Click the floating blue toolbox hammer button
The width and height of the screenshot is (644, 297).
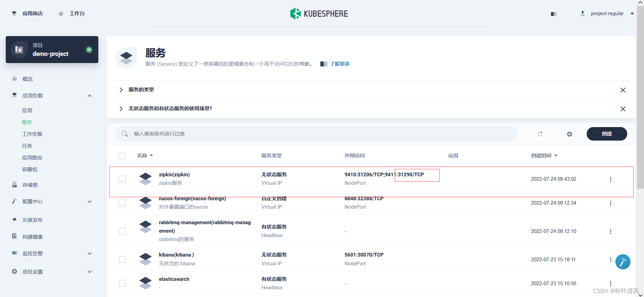623,262
